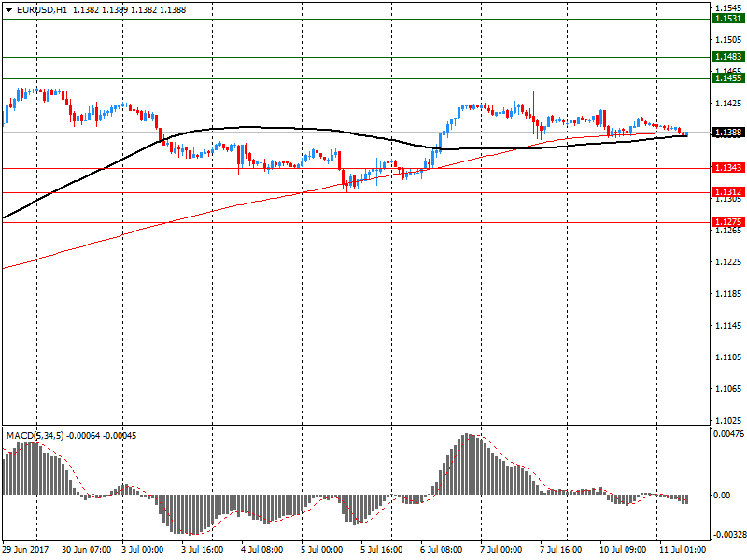Click the 4 Jul 08:00 time label
This screenshot has height=560, width=747.
coord(262,550)
